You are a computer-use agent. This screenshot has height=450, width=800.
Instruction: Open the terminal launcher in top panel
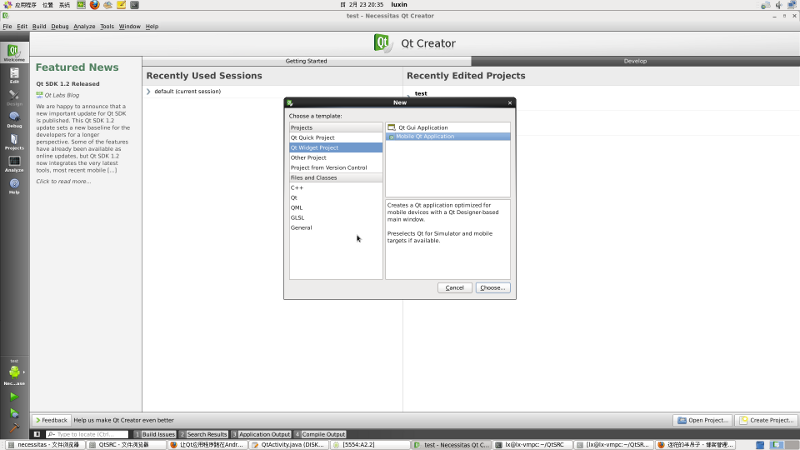coord(134,5)
